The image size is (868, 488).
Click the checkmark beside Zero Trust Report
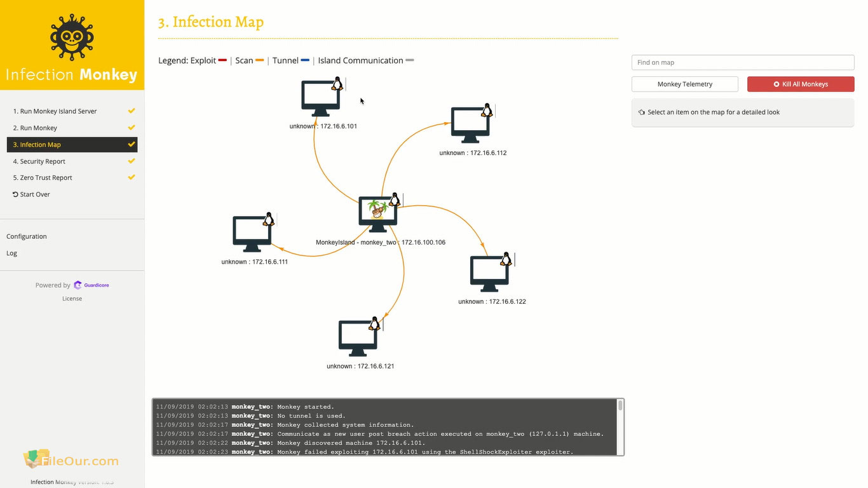pyautogui.click(x=132, y=177)
